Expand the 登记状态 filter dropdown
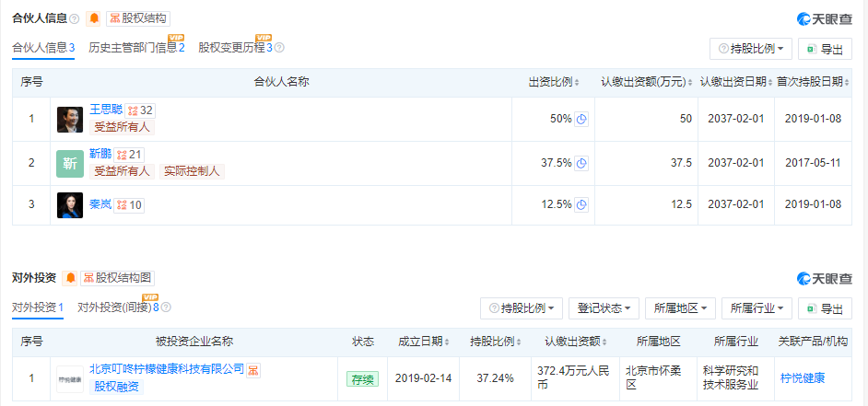Screen dimensions: 868x406 tap(605, 308)
